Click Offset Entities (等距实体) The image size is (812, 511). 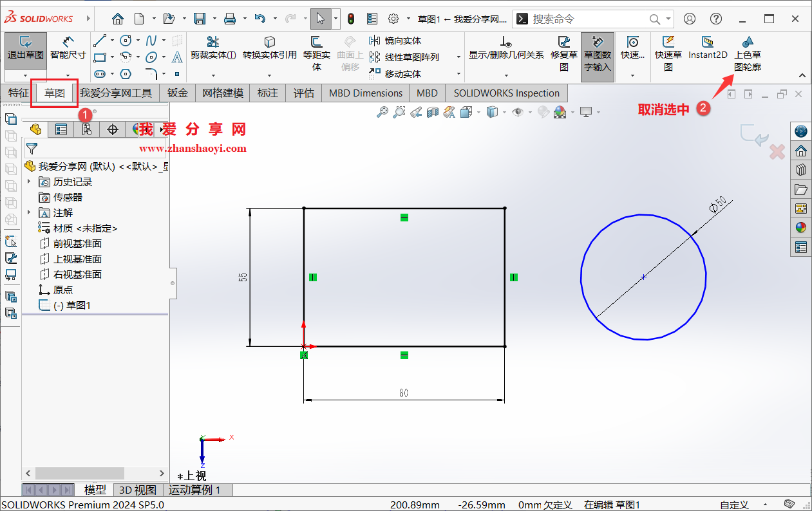point(317,53)
